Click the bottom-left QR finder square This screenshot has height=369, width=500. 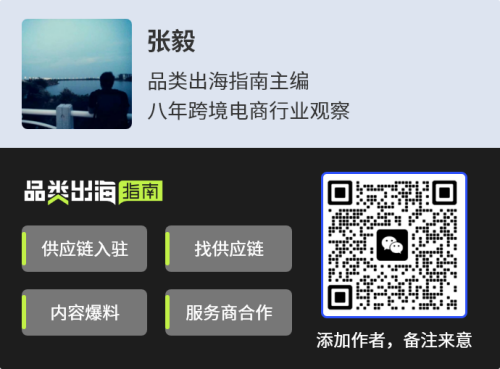(340, 297)
